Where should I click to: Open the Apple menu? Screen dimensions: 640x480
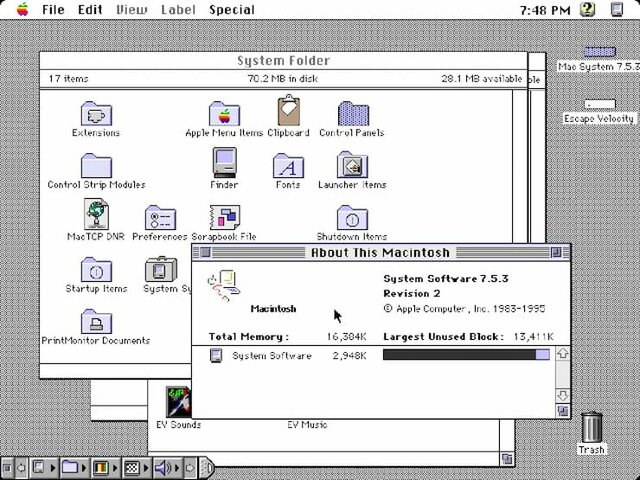[x=22, y=9]
